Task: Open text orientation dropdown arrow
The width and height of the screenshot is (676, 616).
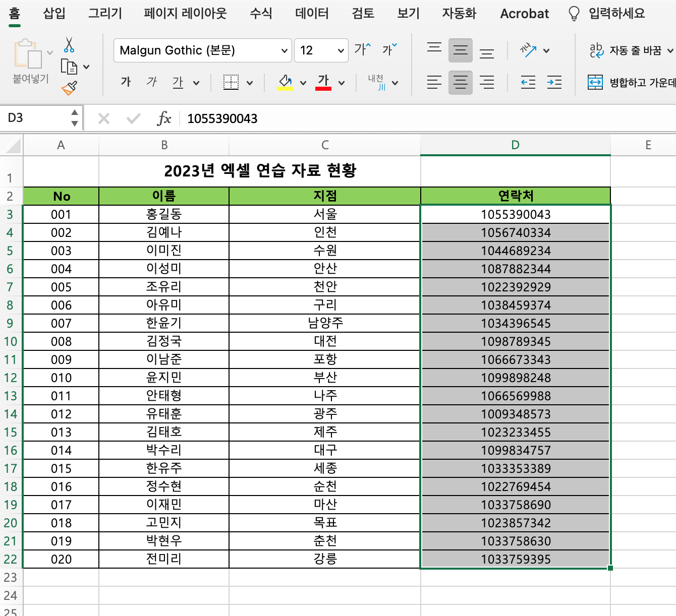Action: pyautogui.click(x=546, y=51)
